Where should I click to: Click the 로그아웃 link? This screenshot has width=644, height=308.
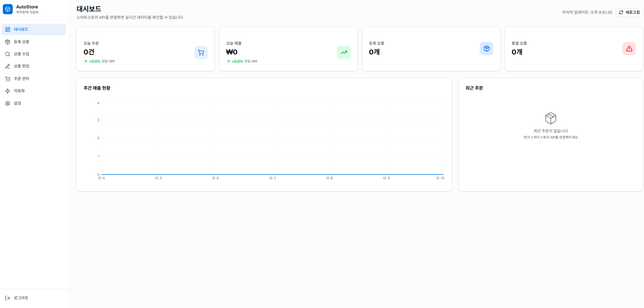[21, 298]
